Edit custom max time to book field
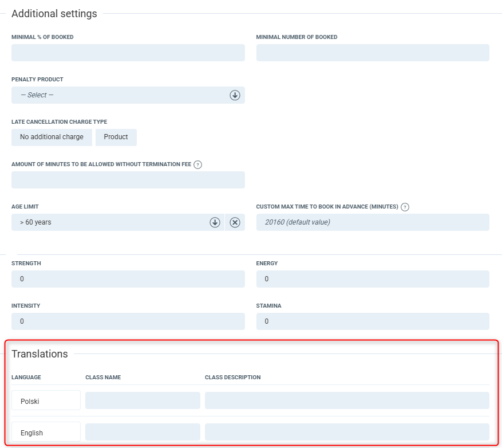Screen dimensions: 502x448 [372, 222]
